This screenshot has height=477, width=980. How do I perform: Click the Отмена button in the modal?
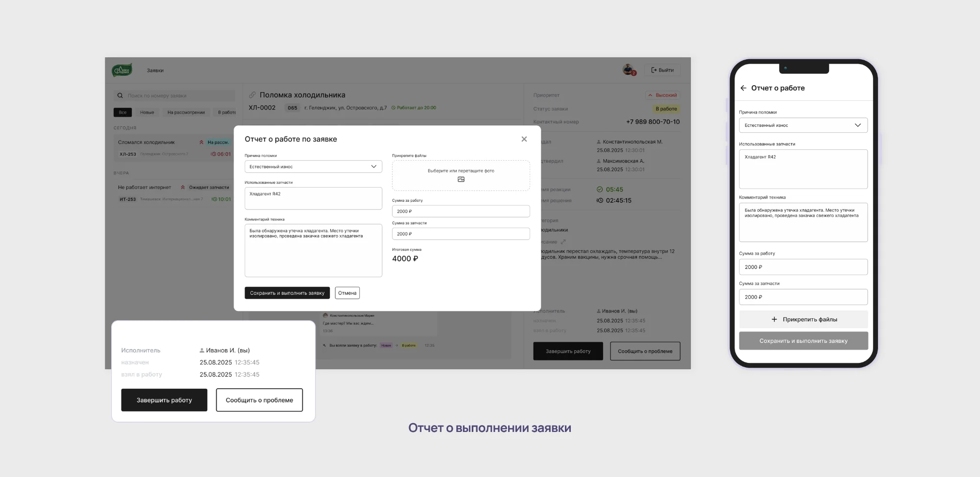pos(347,293)
